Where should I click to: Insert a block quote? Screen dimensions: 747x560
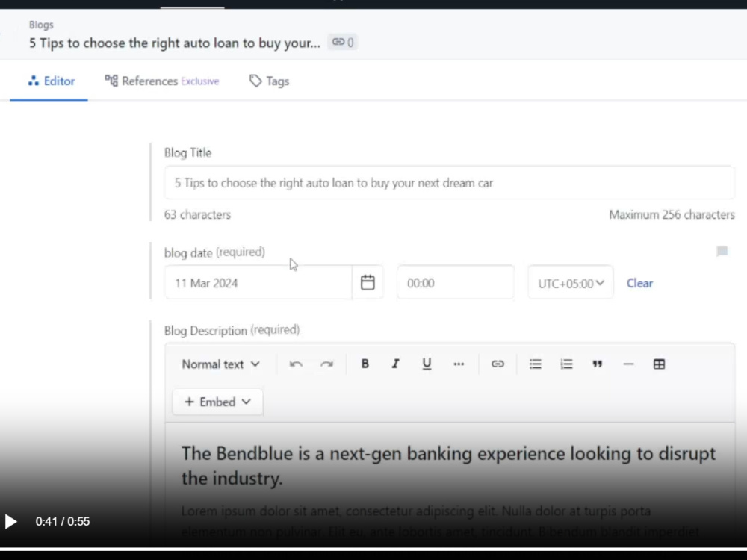click(x=598, y=364)
